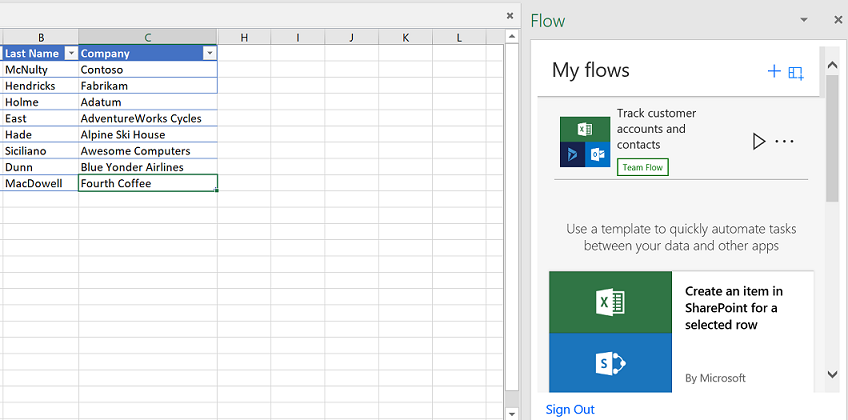Image resolution: width=848 pixels, height=420 pixels.
Task: Open the Last Name column filter dropdown
Action: [x=70, y=53]
